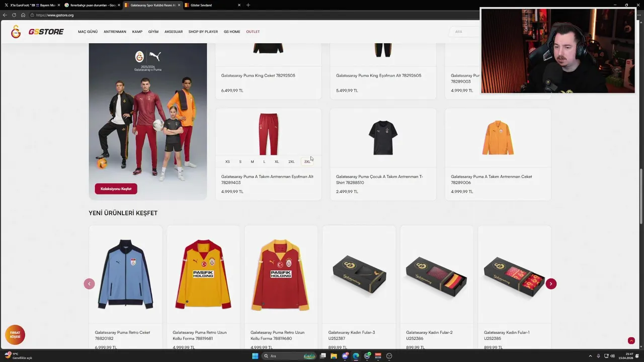Open Retro Uzun Kollu Forma 78819681 title
Viewport: 644px width, 362px height.
click(x=199, y=335)
